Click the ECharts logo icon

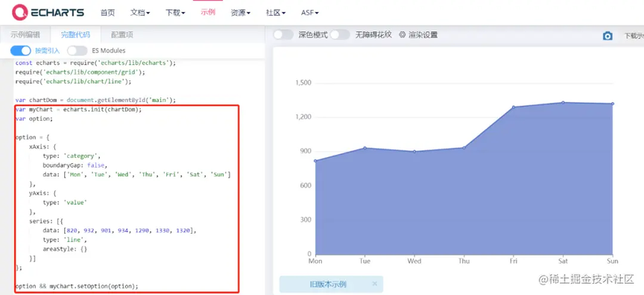click(x=19, y=13)
